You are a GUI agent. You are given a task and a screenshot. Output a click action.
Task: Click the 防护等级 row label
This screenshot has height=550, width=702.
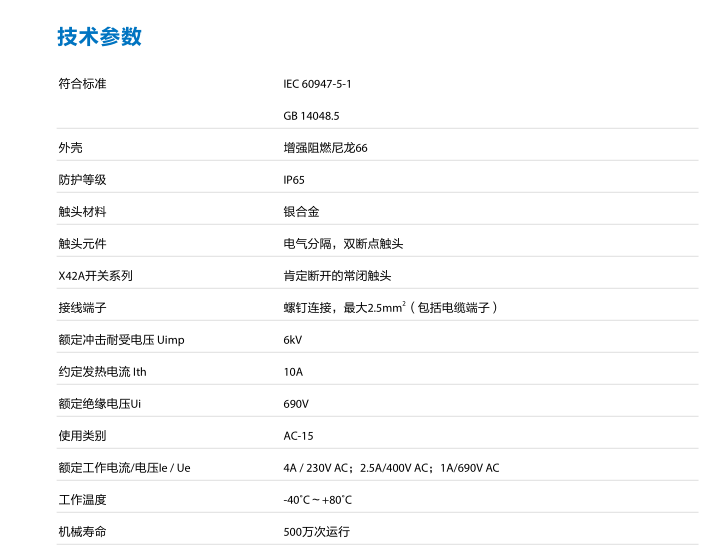[x=82, y=180]
